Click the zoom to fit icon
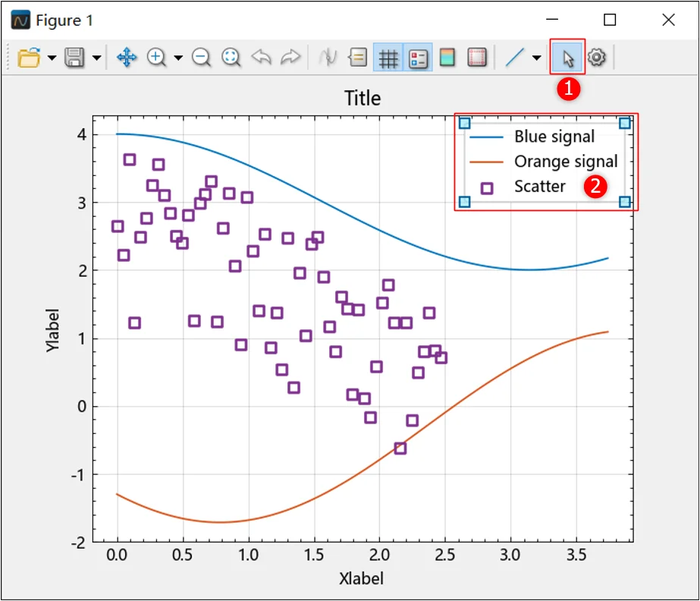The height and width of the screenshot is (601, 700). (x=231, y=58)
